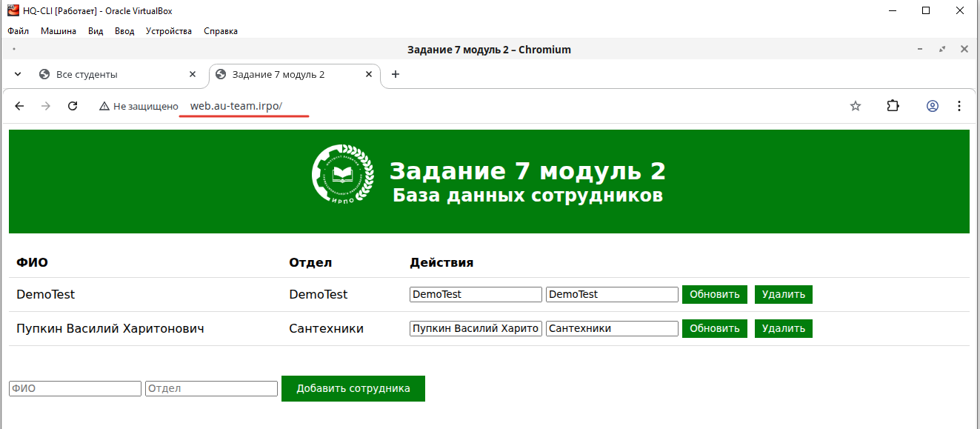Maximize the Chromium window inside the VM

[x=942, y=49]
